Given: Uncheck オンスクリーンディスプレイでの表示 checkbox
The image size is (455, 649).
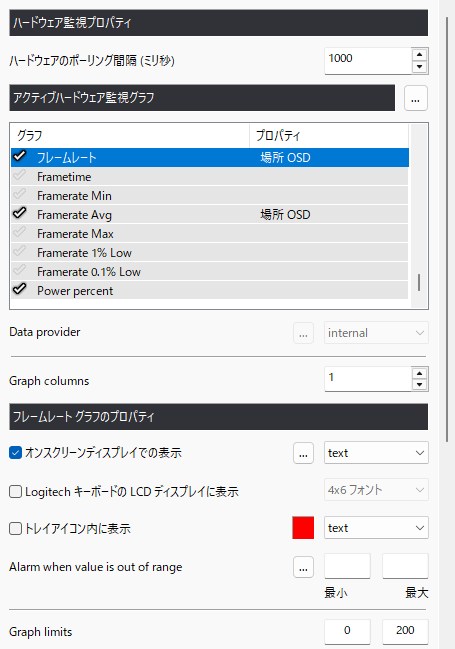Looking at the screenshot, I should point(15,452).
